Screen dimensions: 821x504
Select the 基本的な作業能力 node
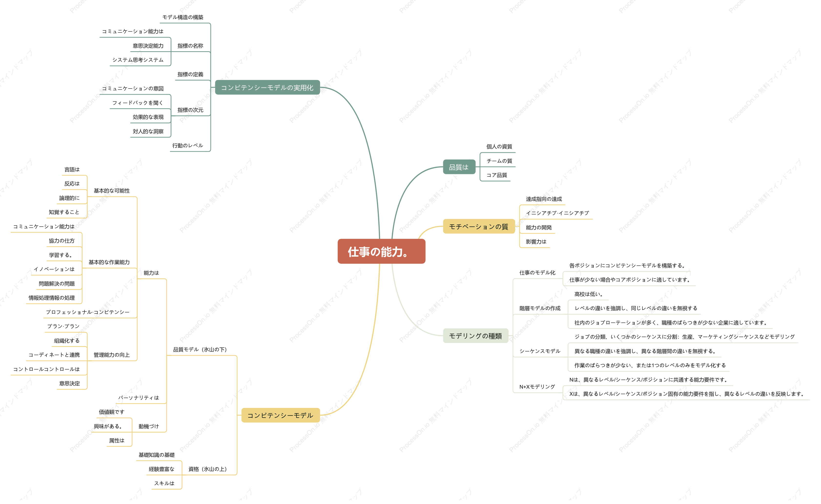[109, 262]
